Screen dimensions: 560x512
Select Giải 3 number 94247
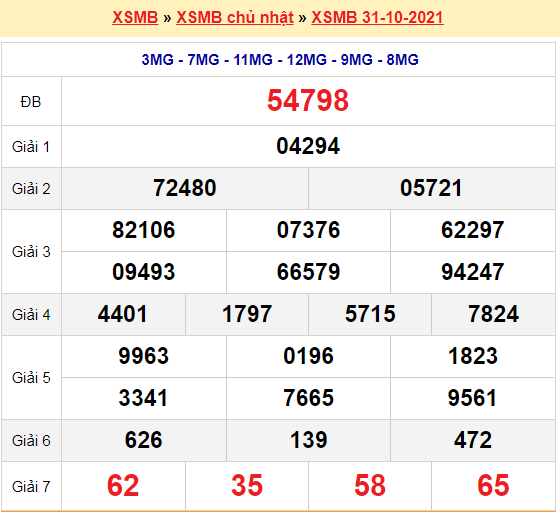(x=472, y=272)
